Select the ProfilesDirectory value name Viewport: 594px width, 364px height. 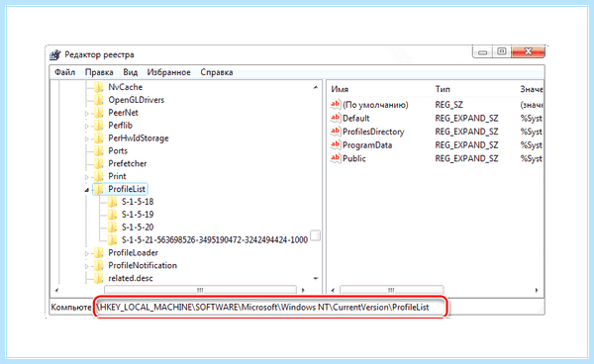click(x=373, y=132)
